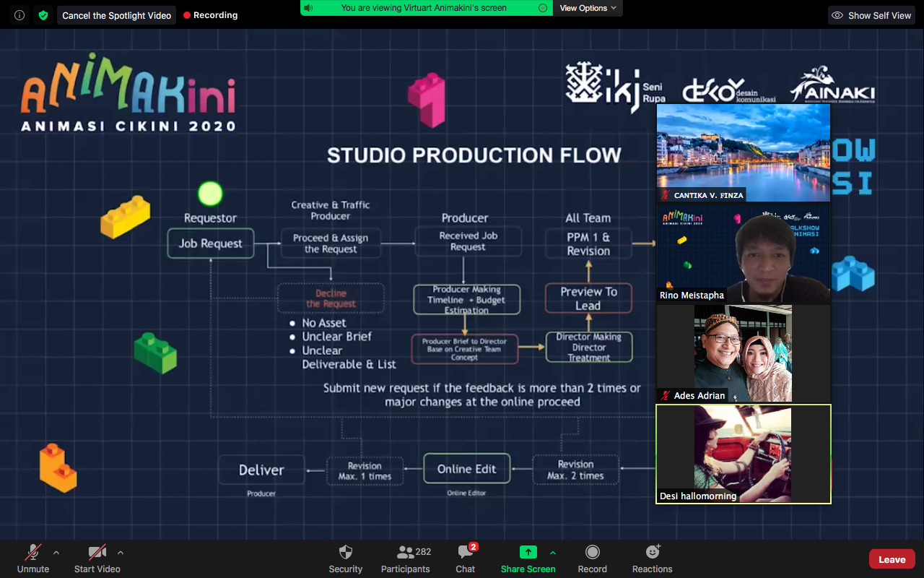This screenshot has width=924, height=578.
Task: Open the Reactions menu
Action: [x=653, y=558]
